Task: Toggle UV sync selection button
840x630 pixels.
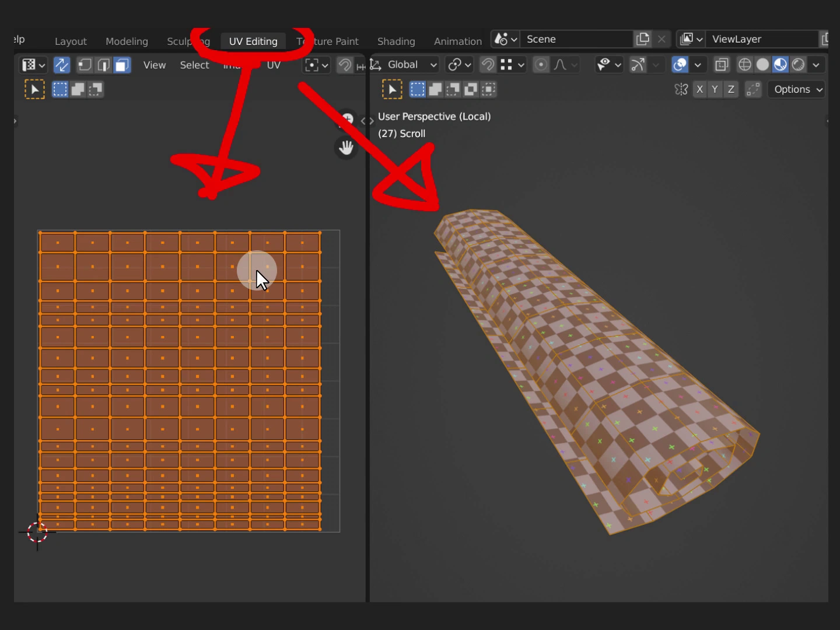Action: click(x=62, y=65)
